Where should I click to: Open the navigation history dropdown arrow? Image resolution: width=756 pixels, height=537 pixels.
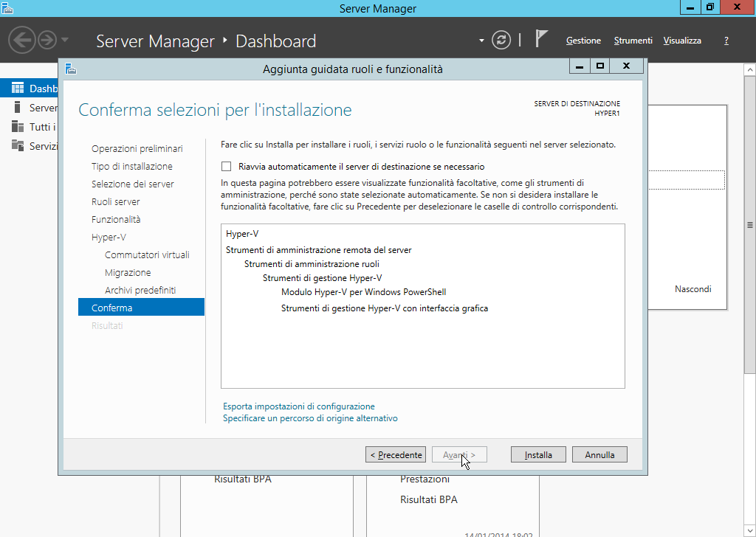65,40
